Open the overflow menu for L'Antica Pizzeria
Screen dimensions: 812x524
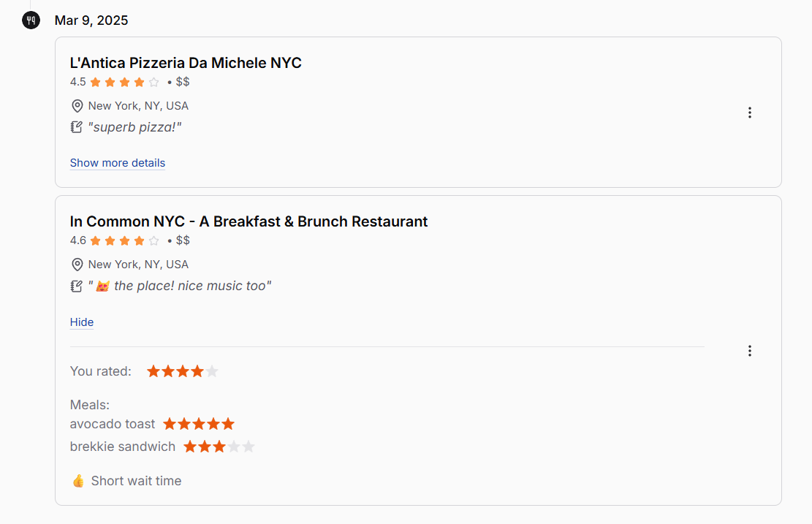click(750, 113)
